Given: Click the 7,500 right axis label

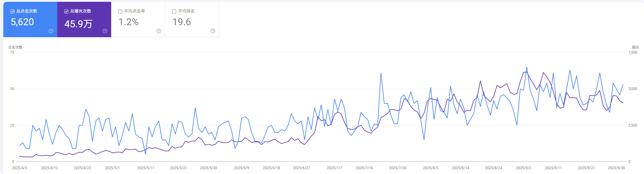Looking at the screenshot, I should 633,52.
